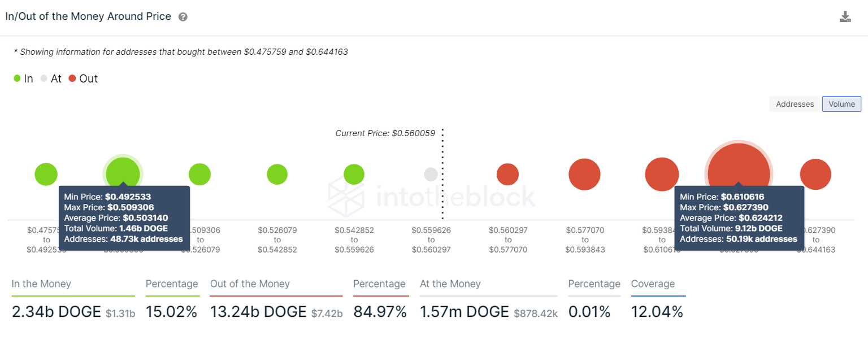
Task: Click the gray At legend dot
Action: pos(43,79)
